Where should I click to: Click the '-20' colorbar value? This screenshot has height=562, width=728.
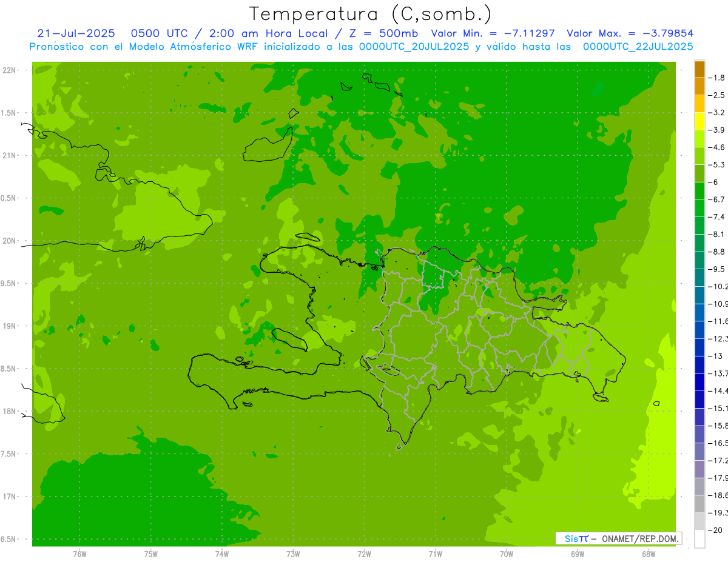(715, 530)
